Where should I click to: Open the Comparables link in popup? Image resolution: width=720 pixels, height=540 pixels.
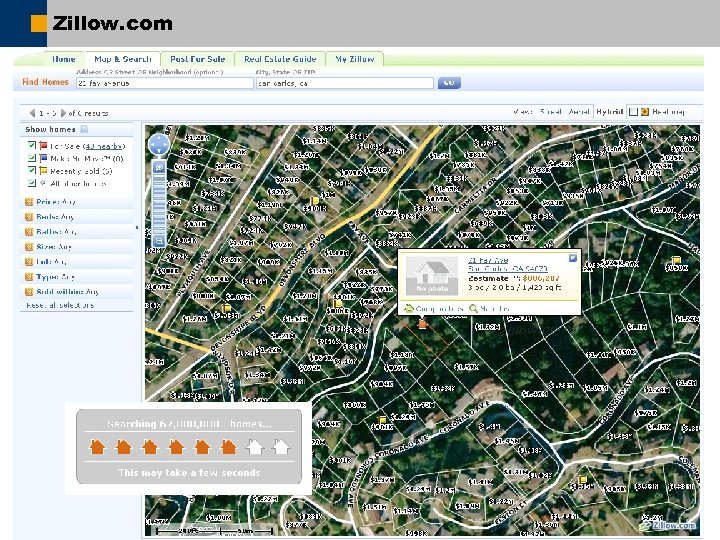pos(439,309)
